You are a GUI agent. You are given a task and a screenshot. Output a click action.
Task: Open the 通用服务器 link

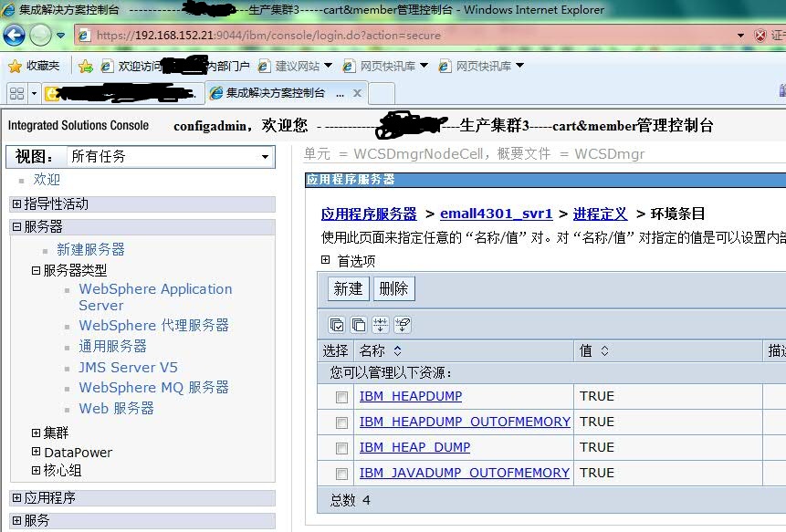112,346
